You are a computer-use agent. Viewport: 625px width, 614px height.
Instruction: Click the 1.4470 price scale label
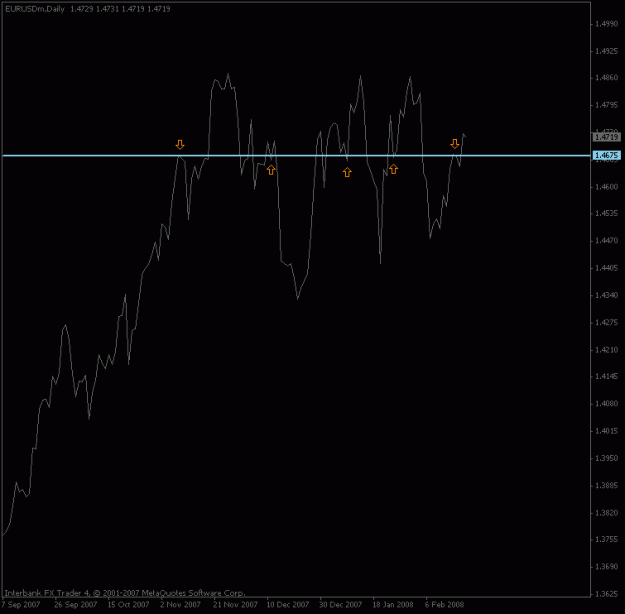[x=606, y=240]
